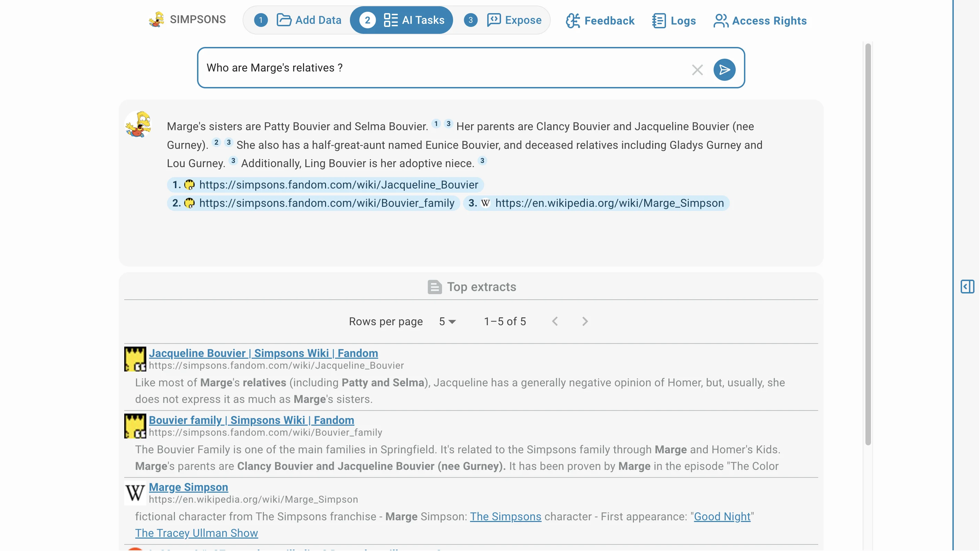Open source 3 Wikipedia Marge_Simpson link chip
980x551 pixels.
coord(596,203)
